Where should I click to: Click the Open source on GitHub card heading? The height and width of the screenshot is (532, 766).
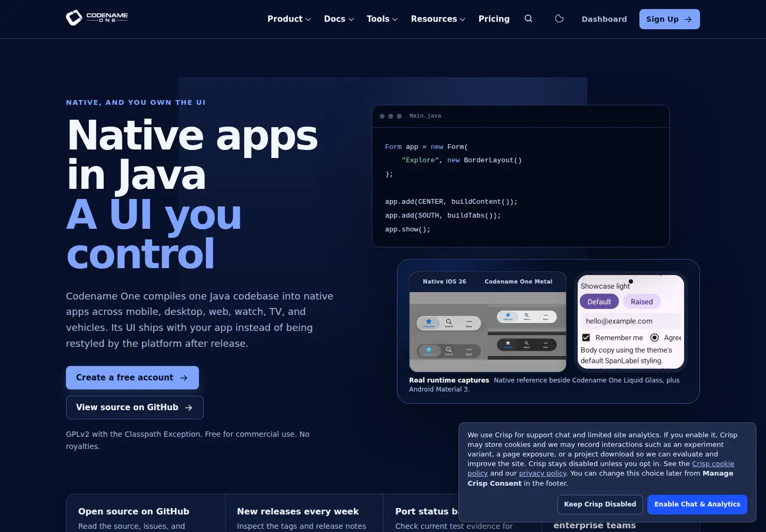134,511
